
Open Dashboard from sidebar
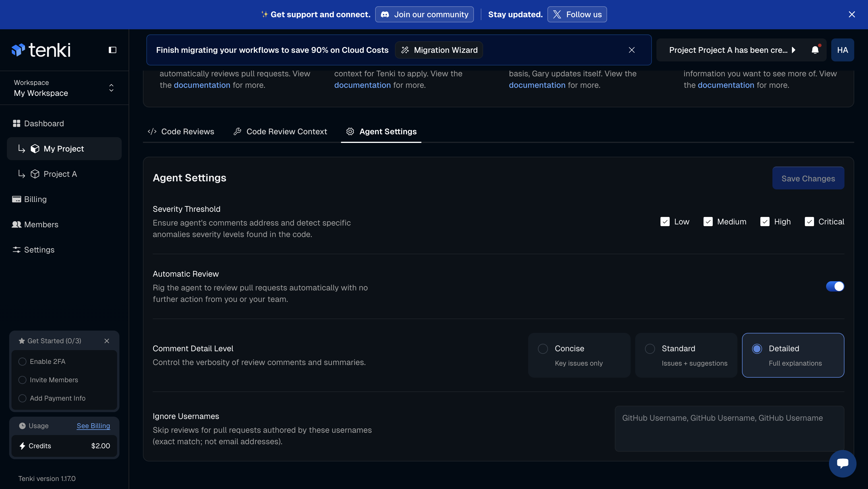(x=43, y=124)
